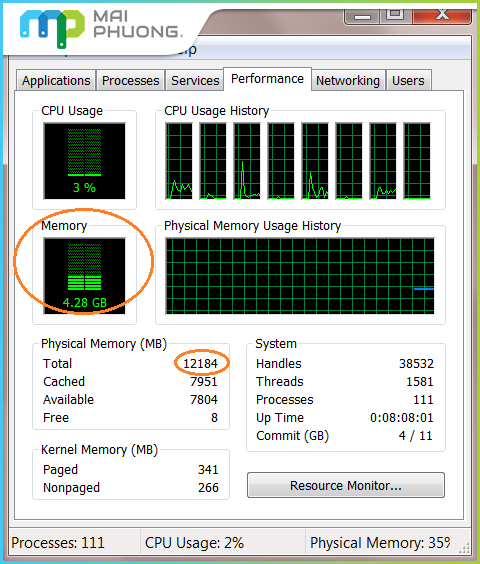
Task: Click the Memory 4.28 GB meter gauge
Action: (x=85, y=276)
